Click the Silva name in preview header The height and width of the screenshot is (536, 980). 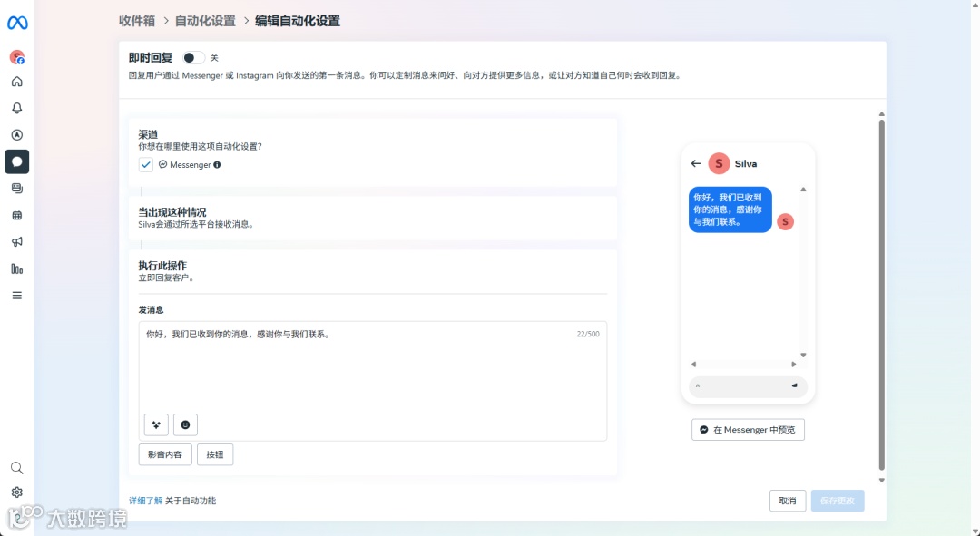click(x=746, y=163)
